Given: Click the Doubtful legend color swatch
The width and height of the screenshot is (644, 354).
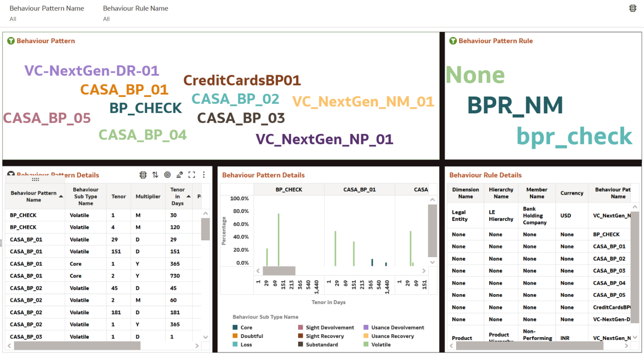Looking at the screenshot, I should [235, 336].
